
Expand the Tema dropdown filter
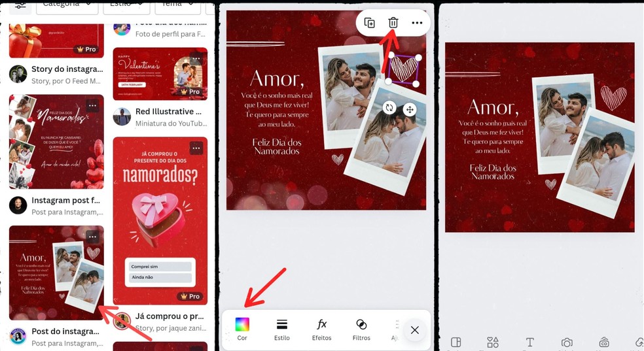coord(177,6)
